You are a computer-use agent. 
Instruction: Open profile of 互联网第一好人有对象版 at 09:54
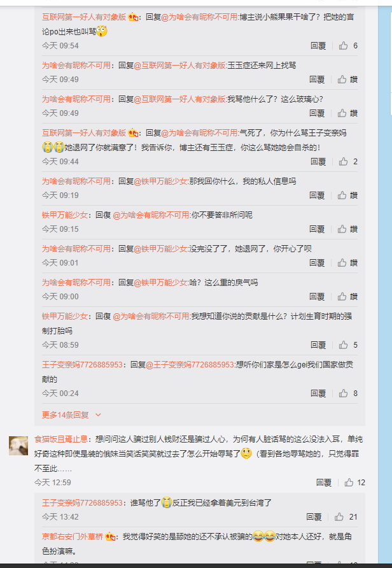pyautogui.click(x=84, y=17)
